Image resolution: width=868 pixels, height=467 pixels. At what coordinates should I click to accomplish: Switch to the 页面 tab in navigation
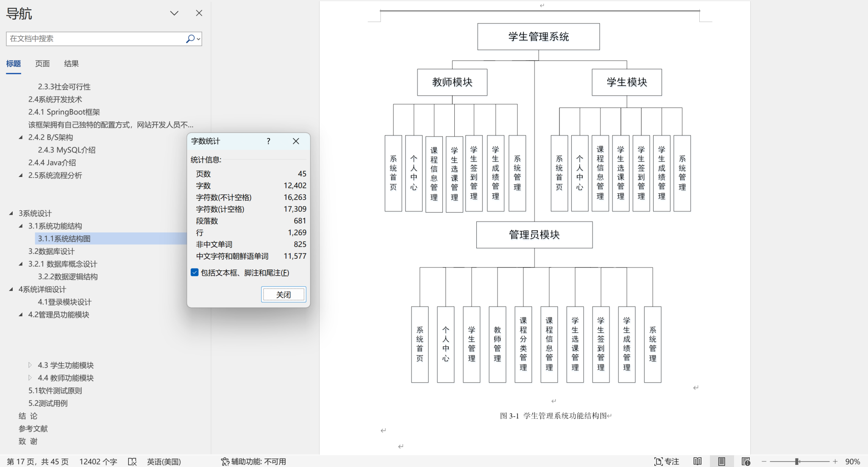tap(42, 64)
